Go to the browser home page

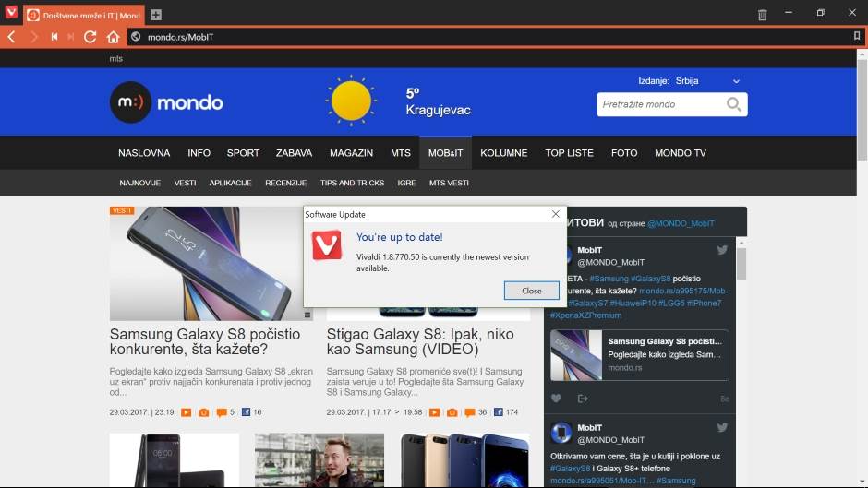[113, 37]
